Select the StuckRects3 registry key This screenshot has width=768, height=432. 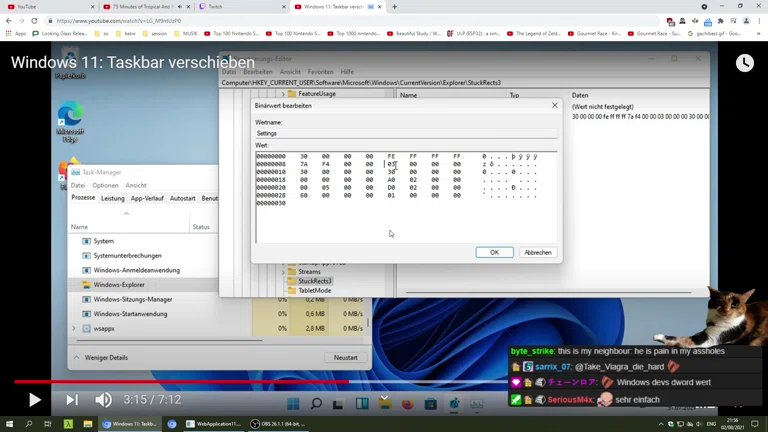tap(314, 281)
